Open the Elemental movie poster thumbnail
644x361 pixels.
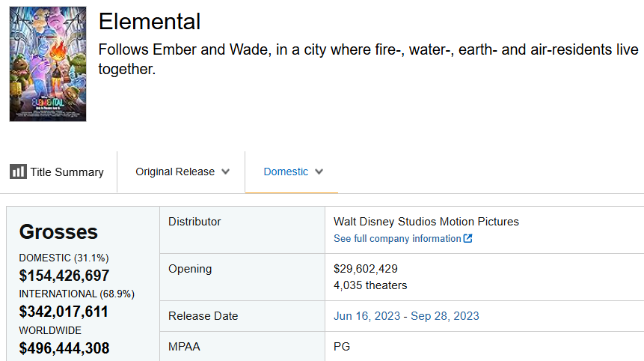[48, 64]
